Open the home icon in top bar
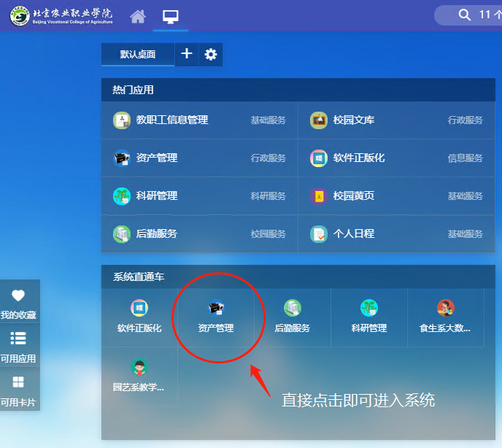 [138, 16]
